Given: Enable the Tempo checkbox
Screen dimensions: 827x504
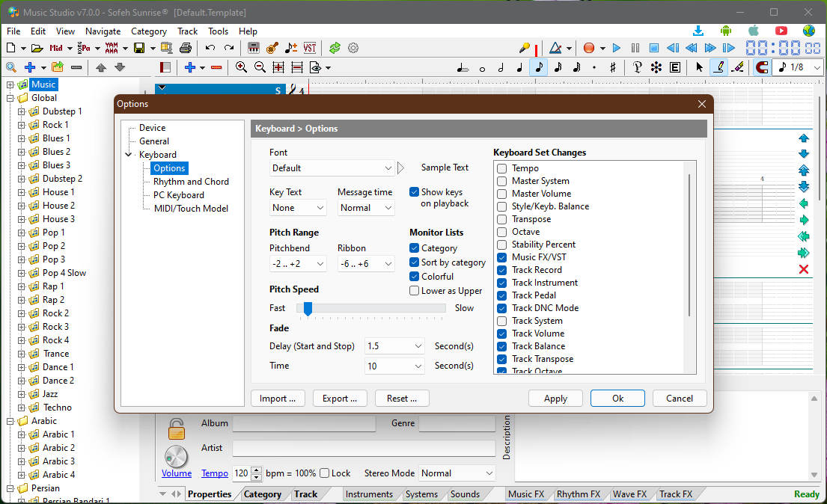Looking at the screenshot, I should click(502, 168).
